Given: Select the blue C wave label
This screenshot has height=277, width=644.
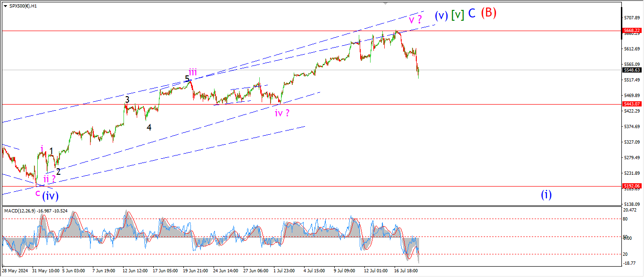Looking at the screenshot, I should click(472, 14).
